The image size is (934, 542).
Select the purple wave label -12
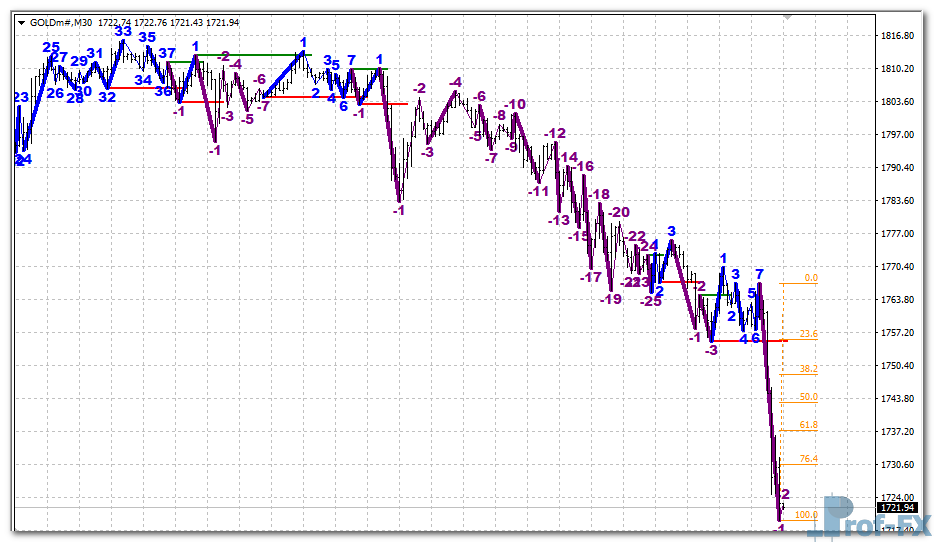pos(555,133)
